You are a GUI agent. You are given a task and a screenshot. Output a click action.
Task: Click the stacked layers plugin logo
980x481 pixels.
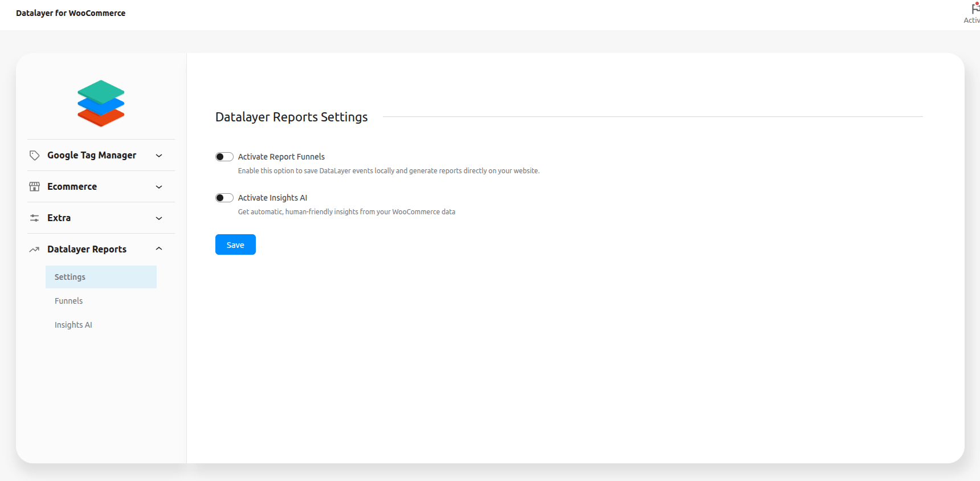coord(101,103)
